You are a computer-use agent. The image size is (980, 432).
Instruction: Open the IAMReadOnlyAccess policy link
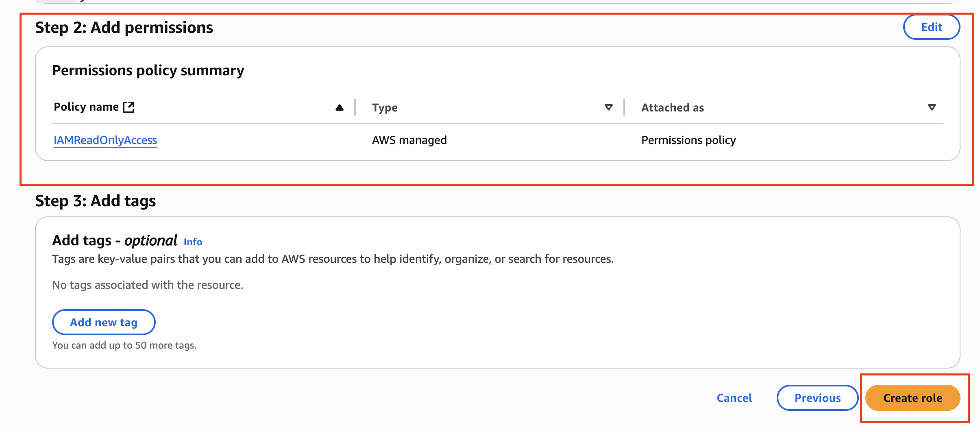click(105, 140)
